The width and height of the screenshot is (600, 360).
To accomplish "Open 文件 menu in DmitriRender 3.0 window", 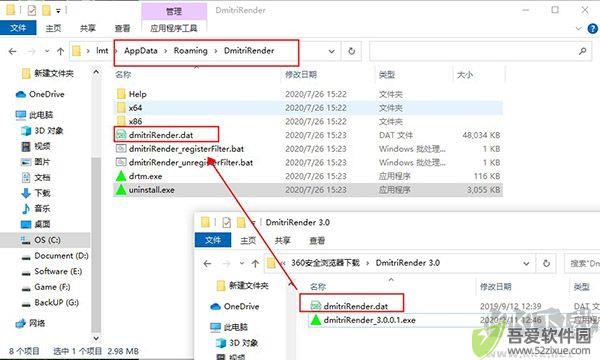I will (213, 240).
